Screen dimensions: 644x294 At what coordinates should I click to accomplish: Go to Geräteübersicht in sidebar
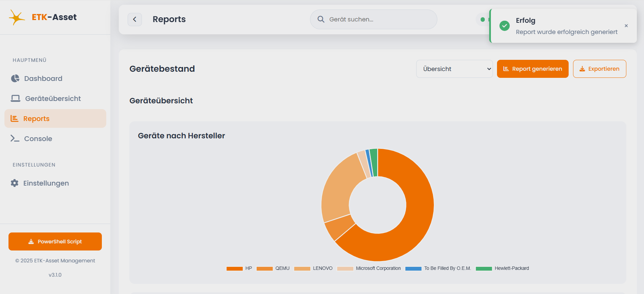pos(55,99)
